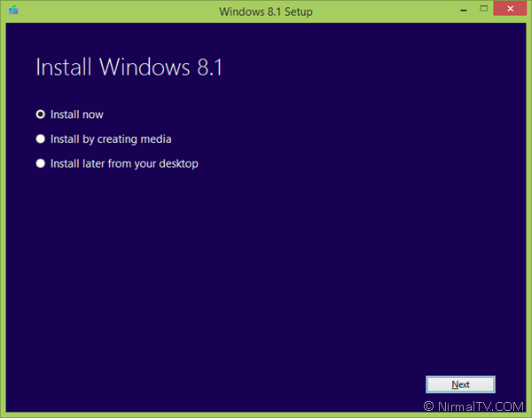Click the "Windows 8.1 Setup" title text
532x418 pixels.
click(x=266, y=12)
